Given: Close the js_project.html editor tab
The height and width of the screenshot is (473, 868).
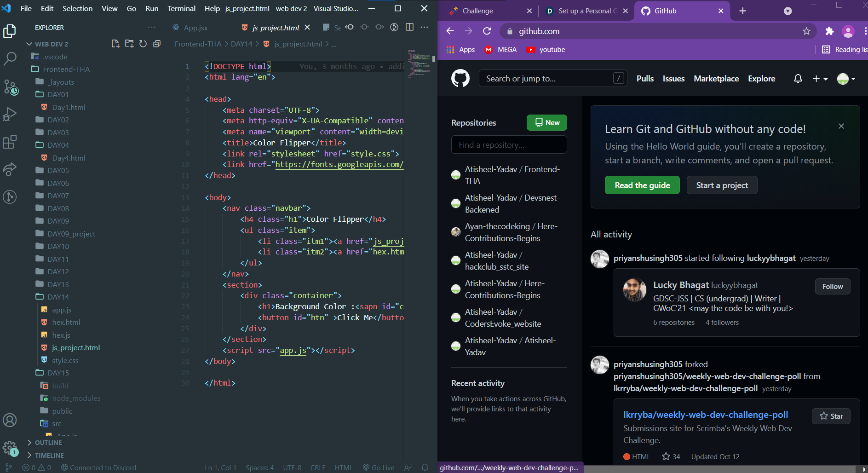Looking at the screenshot, I should click(x=307, y=27).
